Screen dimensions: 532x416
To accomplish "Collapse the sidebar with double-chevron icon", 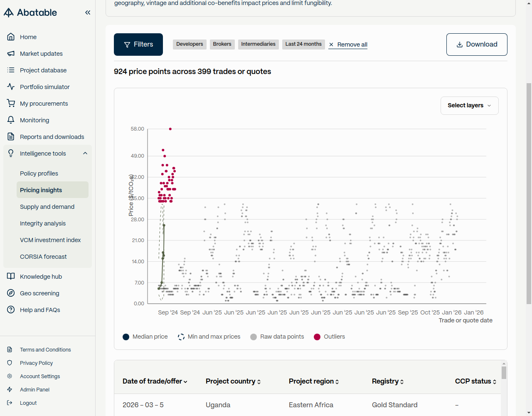I will point(88,12).
